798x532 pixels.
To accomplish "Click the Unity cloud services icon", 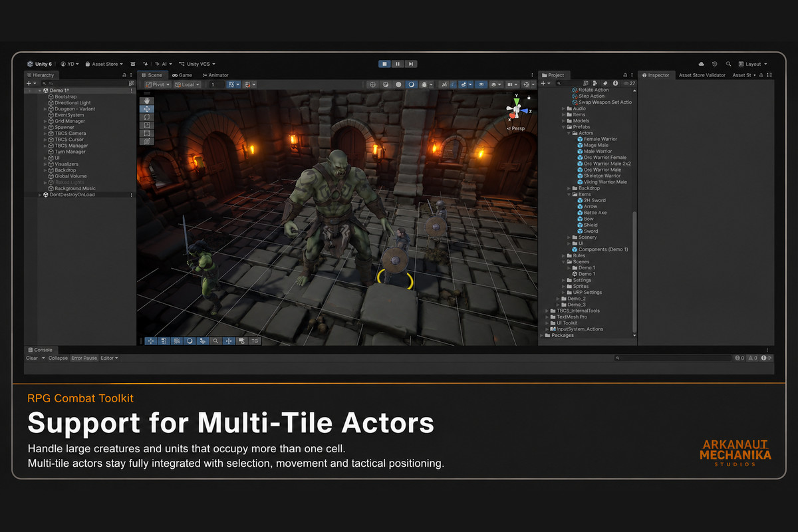I will (x=703, y=64).
